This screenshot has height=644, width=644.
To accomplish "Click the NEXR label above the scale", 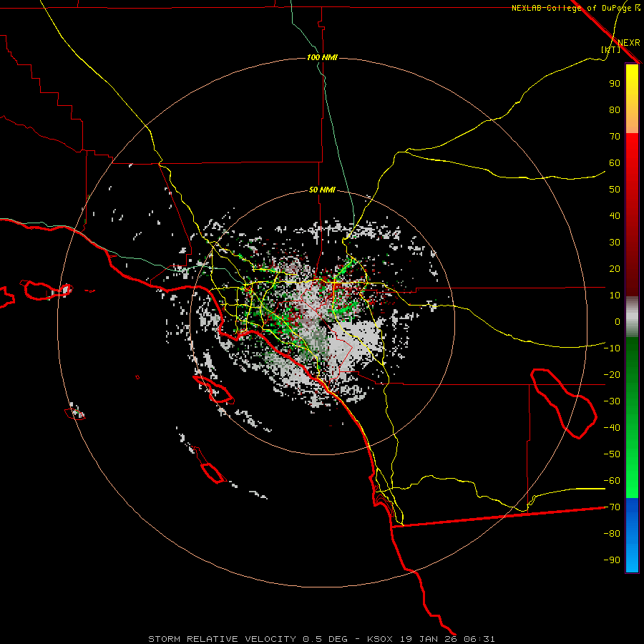I will coord(629,43).
